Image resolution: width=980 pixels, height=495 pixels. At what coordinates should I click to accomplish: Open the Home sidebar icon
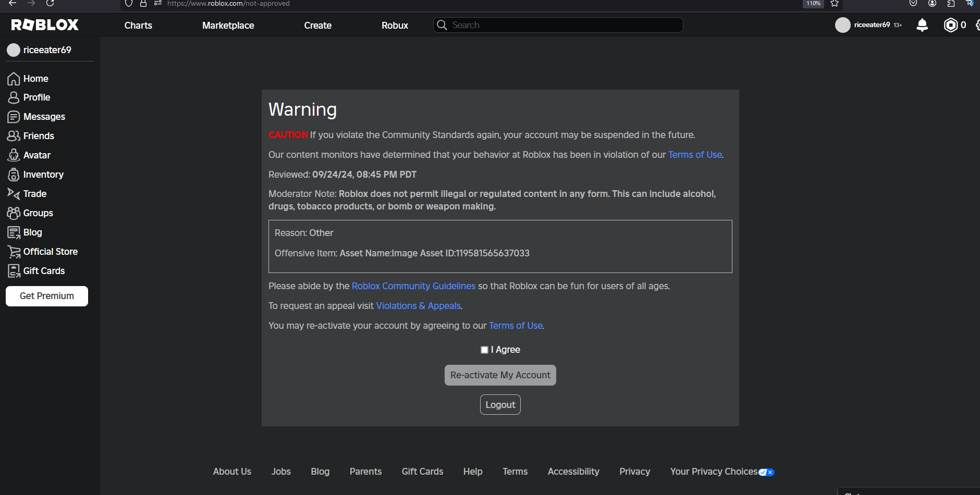[x=14, y=79]
